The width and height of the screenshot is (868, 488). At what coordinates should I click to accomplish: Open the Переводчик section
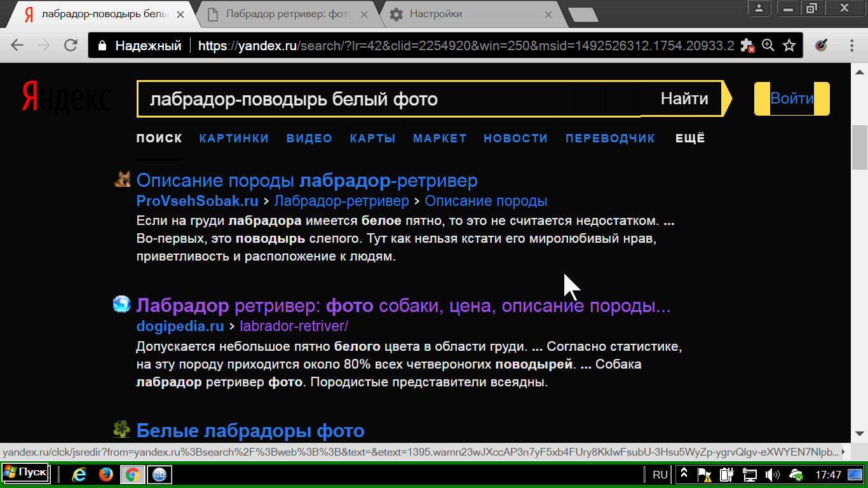(x=610, y=139)
